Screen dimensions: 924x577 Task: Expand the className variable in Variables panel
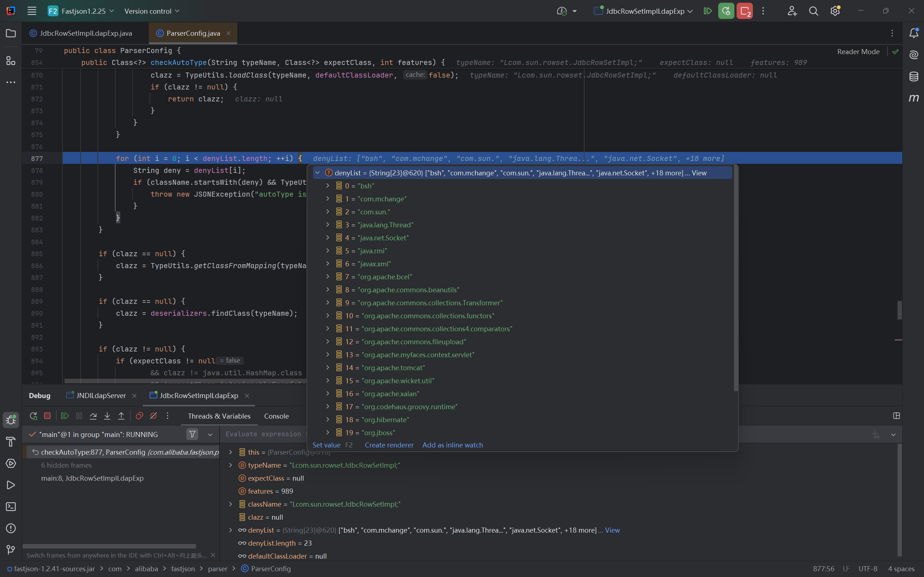[x=231, y=504]
